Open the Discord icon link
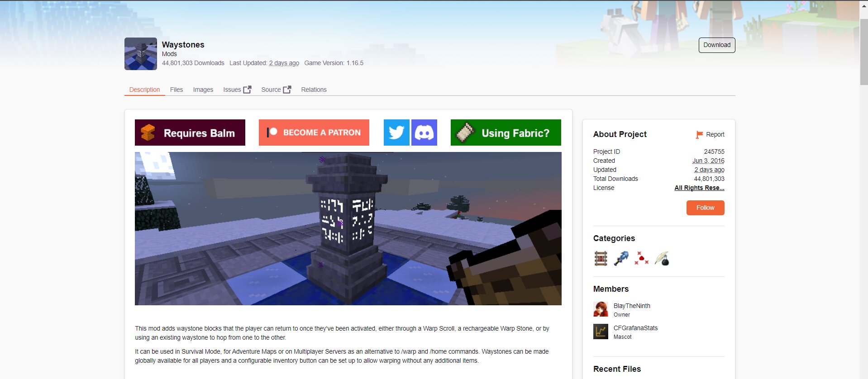The image size is (868, 379). tap(424, 133)
